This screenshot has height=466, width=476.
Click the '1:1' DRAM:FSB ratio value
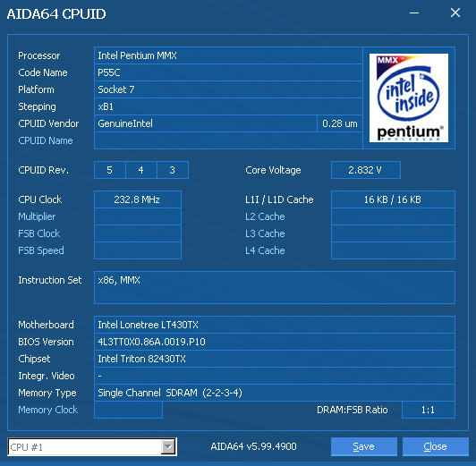429,410
